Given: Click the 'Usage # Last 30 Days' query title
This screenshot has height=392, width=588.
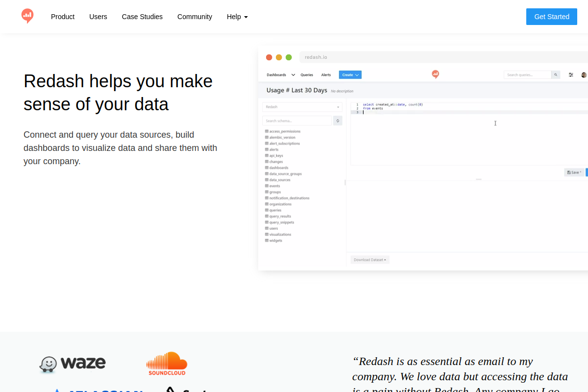Looking at the screenshot, I should [296, 90].
